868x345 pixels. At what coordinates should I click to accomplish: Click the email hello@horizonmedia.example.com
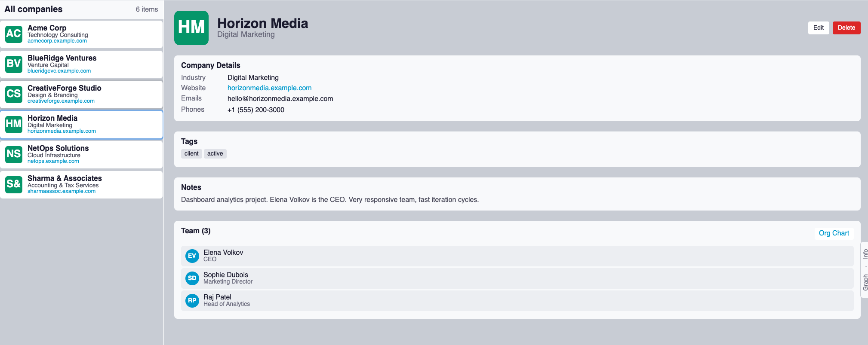[280, 99]
